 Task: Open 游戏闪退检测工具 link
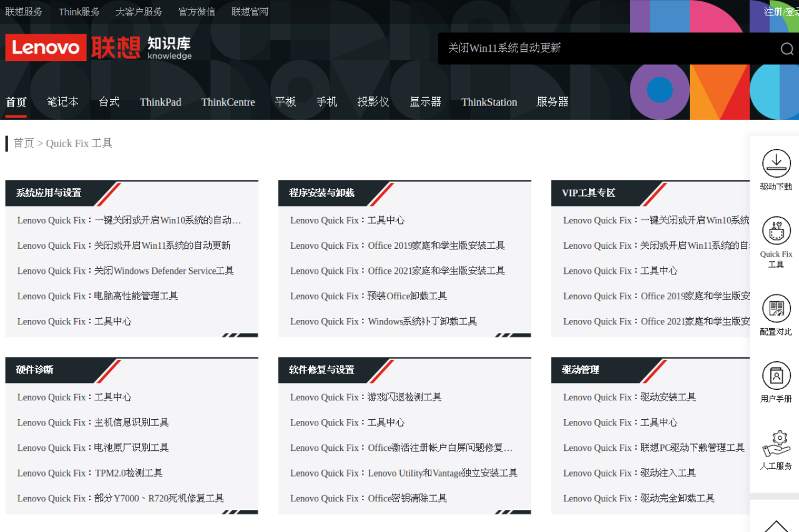pos(366,397)
